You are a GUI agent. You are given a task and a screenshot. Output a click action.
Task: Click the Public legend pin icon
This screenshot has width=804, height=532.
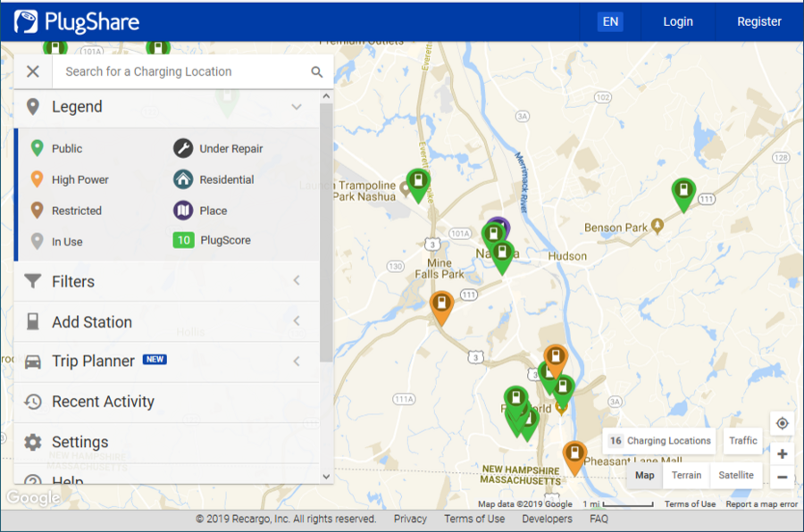tap(37, 148)
